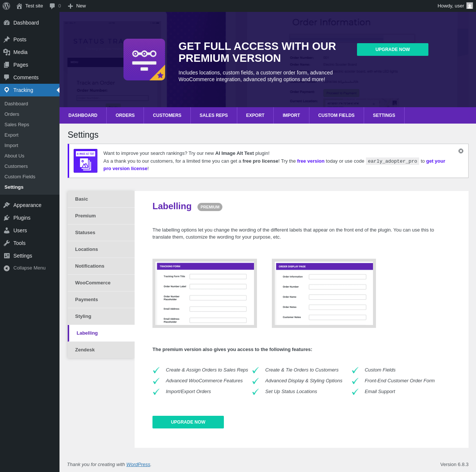
Task: Click the Settings sliders icon in sidebar
Action: [7, 256]
